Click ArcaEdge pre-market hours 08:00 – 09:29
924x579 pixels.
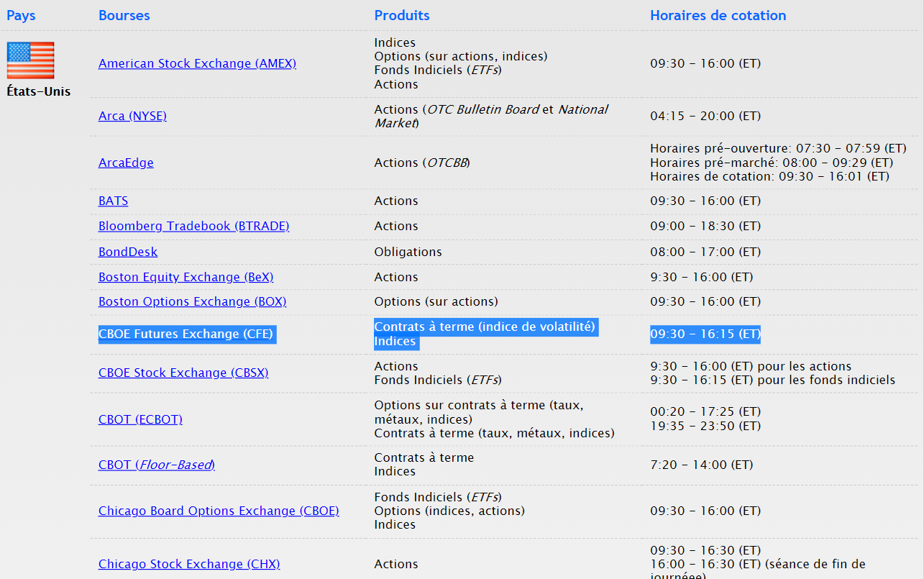(772, 163)
